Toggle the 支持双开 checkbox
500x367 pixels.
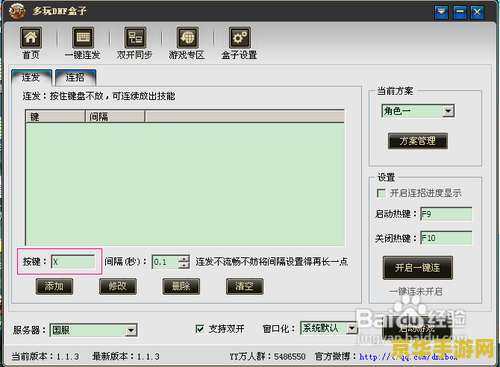200,329
